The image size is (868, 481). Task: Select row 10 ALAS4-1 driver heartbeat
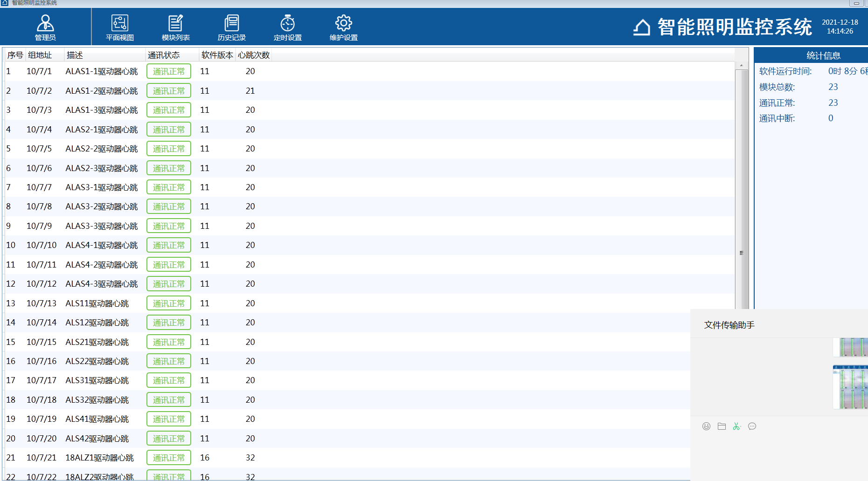[102, 245]
